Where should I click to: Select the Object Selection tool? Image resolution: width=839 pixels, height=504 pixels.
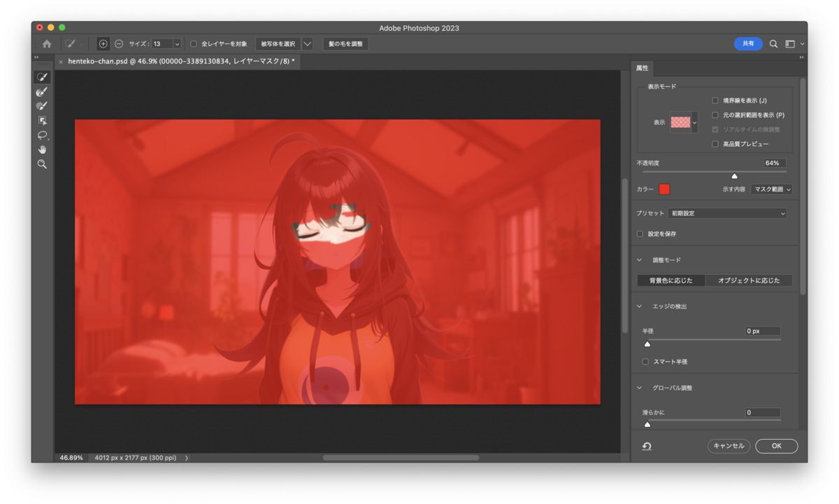pyautogui.click(x=42, y=121)
